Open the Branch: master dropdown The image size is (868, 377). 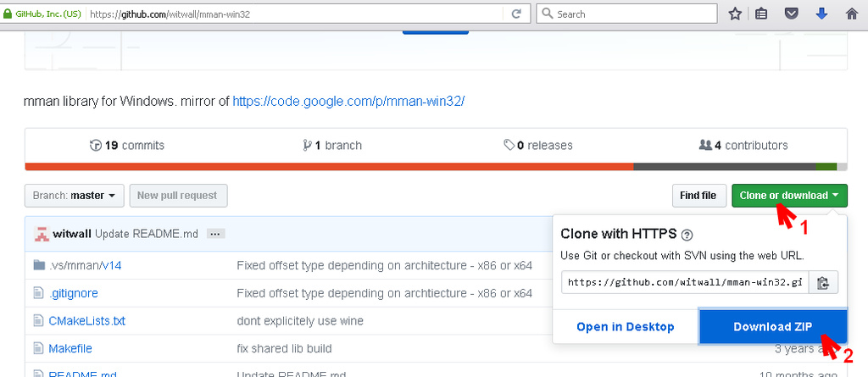click(x=75, y=196)
